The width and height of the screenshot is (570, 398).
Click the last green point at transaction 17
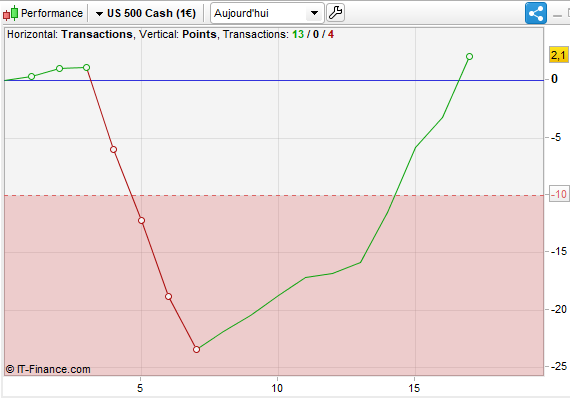pos(469,56)
